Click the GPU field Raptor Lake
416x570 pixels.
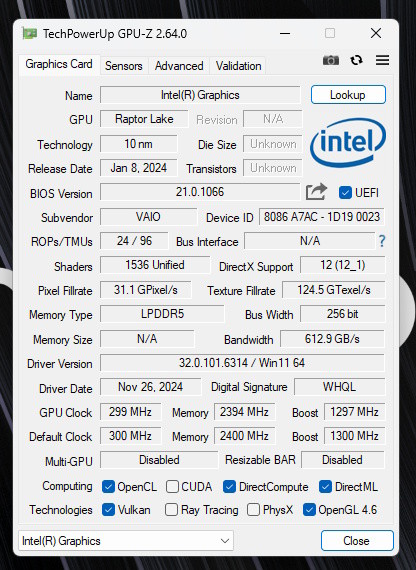tap(144, 119)
